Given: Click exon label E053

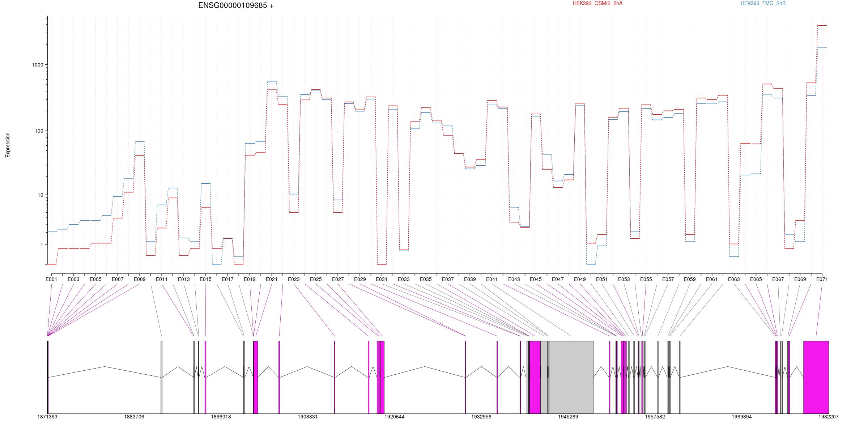Looking at the screenshot, I should [624, 279].
